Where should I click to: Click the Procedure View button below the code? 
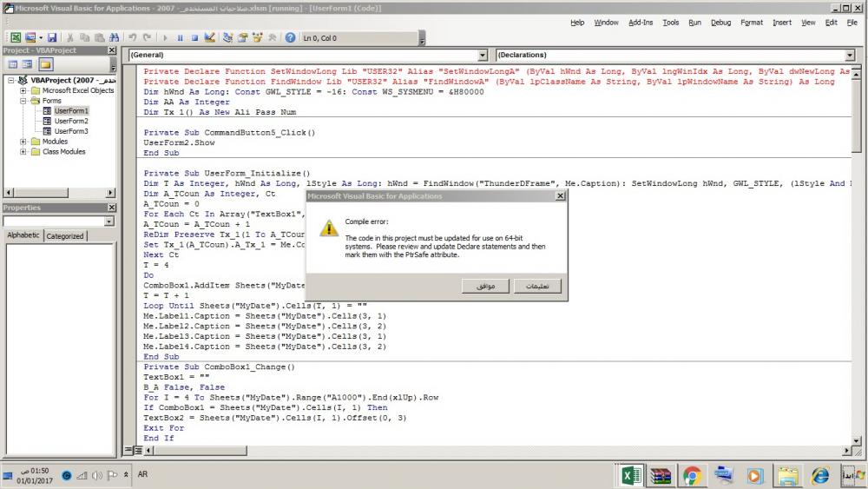pyautogui.click(x=129, y=450)
